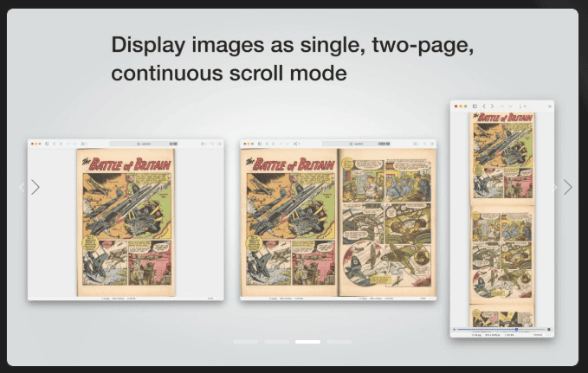Click the back arrow in two-page window toolbar
The image size is (588, 373).
267,144
